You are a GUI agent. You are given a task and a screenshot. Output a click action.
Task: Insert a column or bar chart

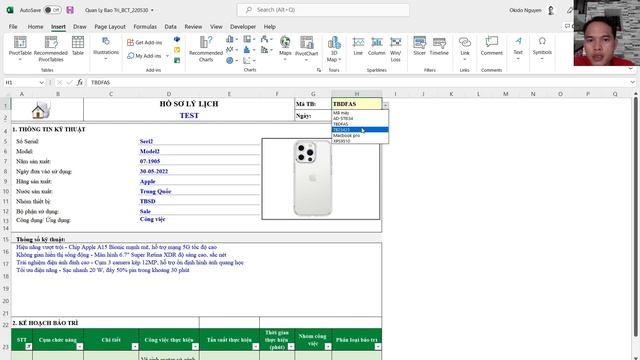[231, 39]
